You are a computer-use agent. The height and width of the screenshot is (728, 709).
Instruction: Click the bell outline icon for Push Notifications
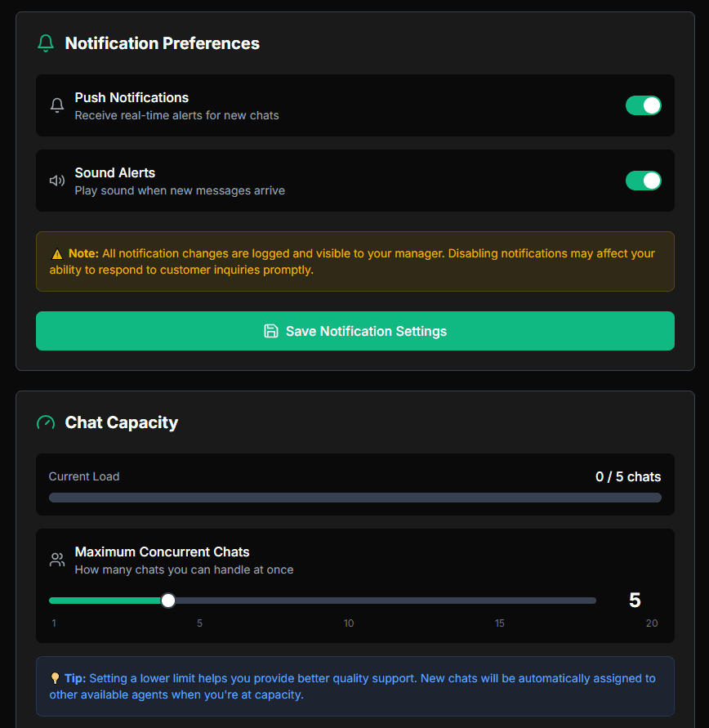(57, 105)
